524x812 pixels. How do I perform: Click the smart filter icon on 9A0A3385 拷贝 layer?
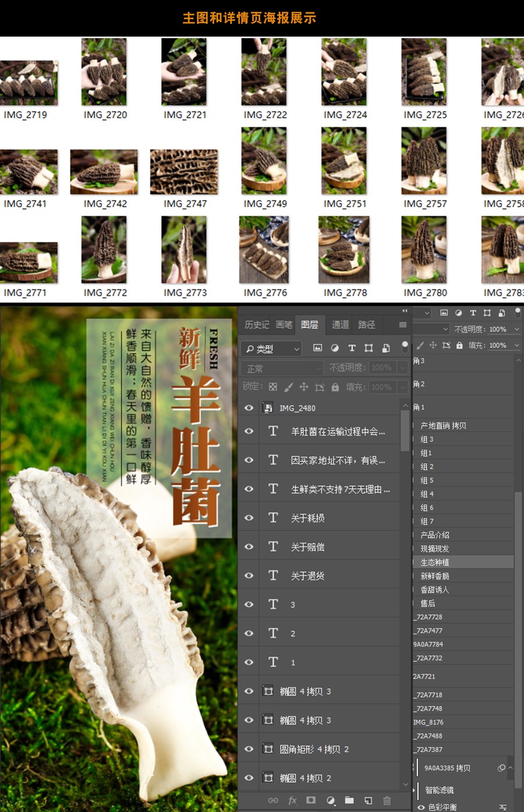pyautogui.click(x=501, y=768)
